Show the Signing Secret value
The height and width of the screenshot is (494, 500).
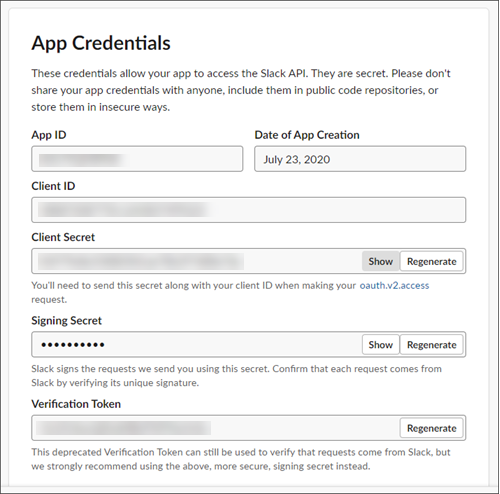tap(380, 345)
